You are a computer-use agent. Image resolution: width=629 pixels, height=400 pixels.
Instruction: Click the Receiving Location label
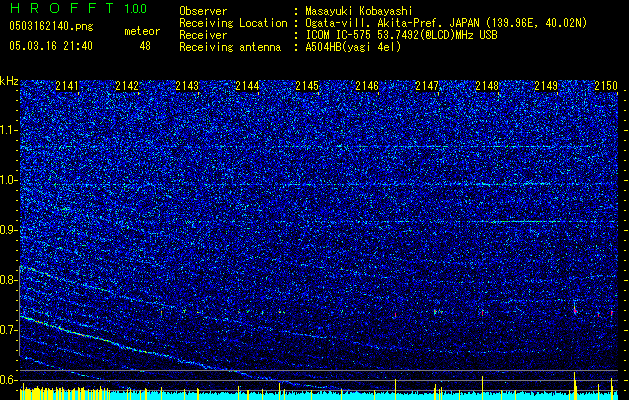[233, 23]
